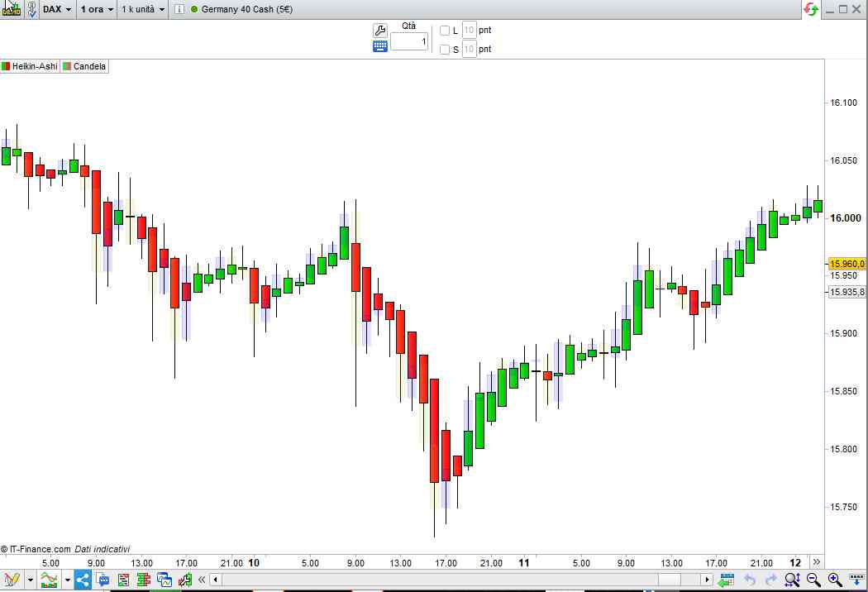Viewport: 868px width, 592px height.
Task: Click the 16.100 price axis label
Action: 844,103
